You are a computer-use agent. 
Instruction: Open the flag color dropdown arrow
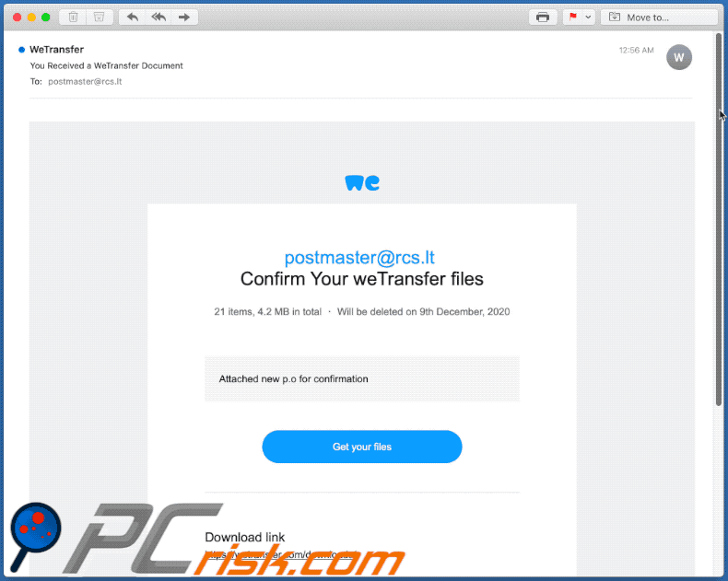(x=588, y=17)
